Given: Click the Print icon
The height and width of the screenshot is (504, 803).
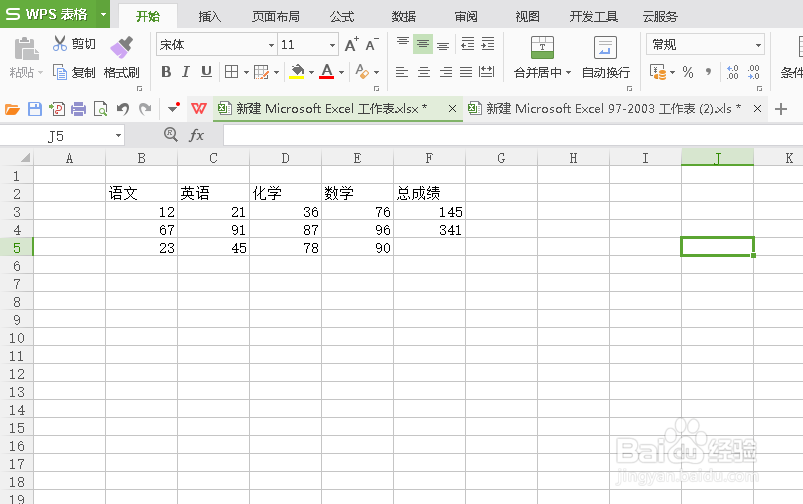Looking at the screenshot, I should click(x=78, y=109).
